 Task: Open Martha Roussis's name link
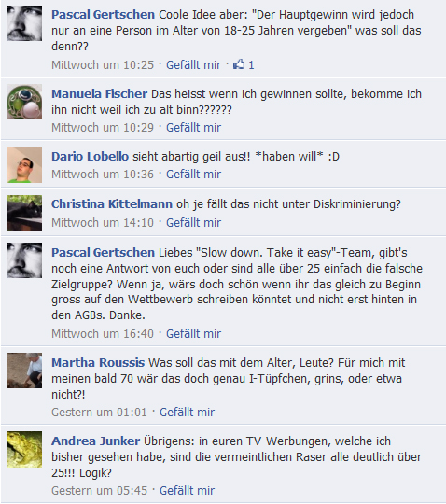coord(98,362)
